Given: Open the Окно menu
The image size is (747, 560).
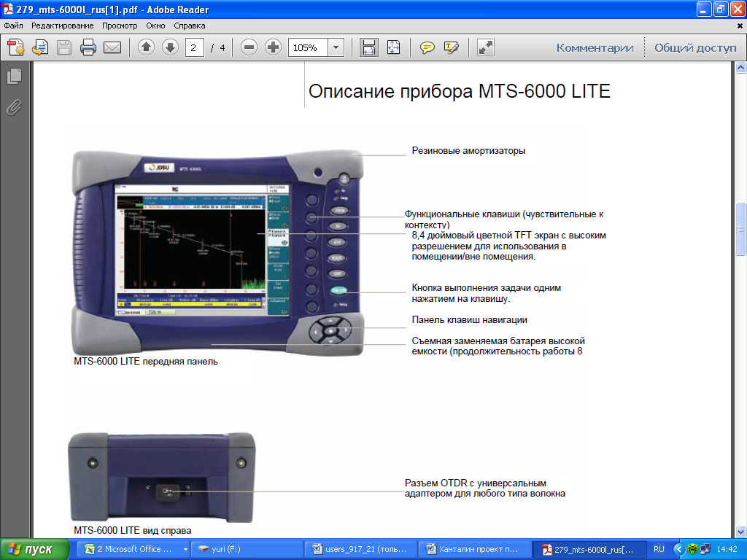Looking at the screenshot, I should (155, 26).
